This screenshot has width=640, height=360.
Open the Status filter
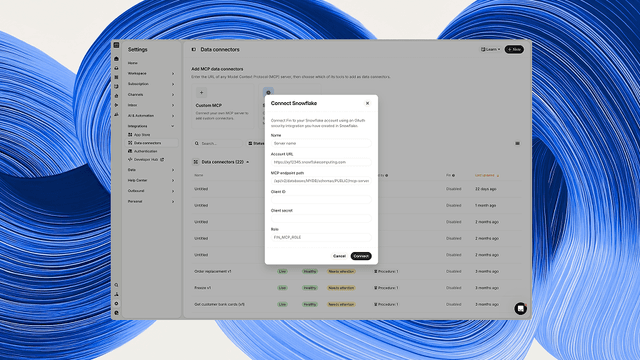256,144
